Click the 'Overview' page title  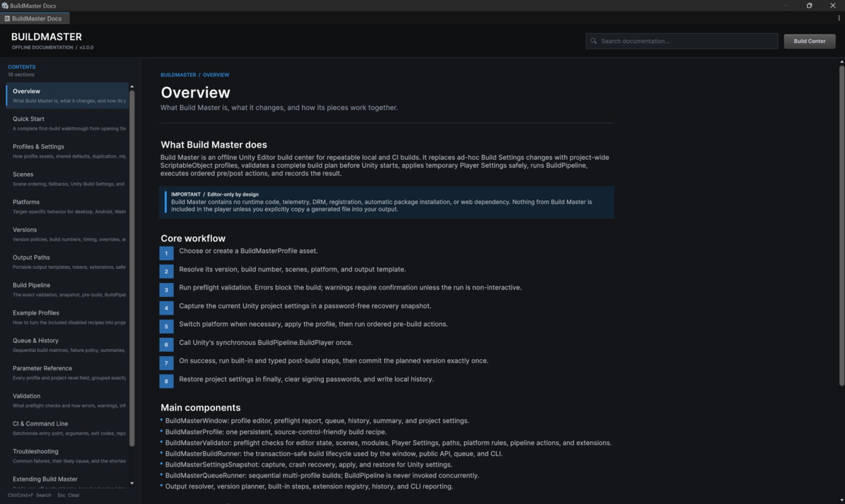point(195,92)
